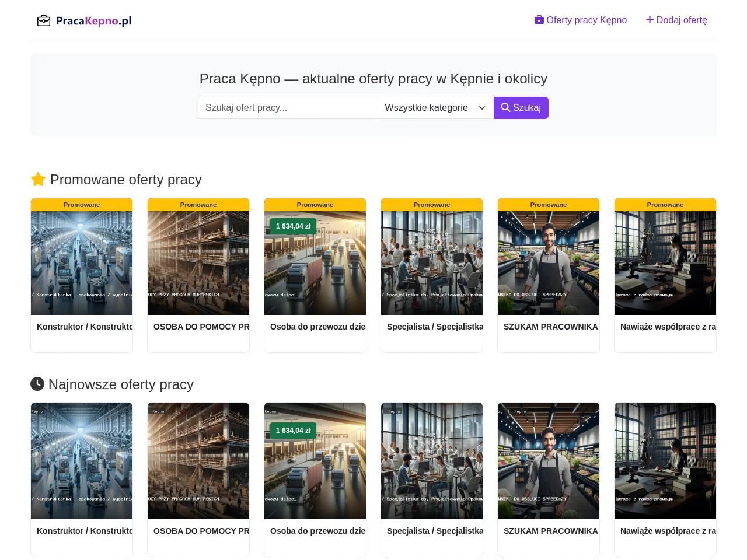Expand the Wszystkie kategorie dropdown
Viewport: 747px width, 560px height.
click(x=435, y=108)
